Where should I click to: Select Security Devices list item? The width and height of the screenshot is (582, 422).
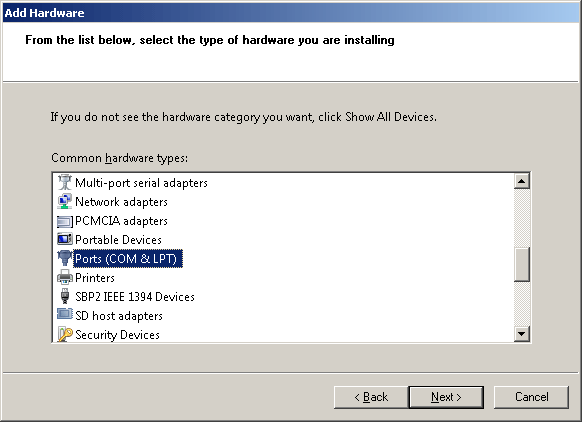click(x=117, y=335)
